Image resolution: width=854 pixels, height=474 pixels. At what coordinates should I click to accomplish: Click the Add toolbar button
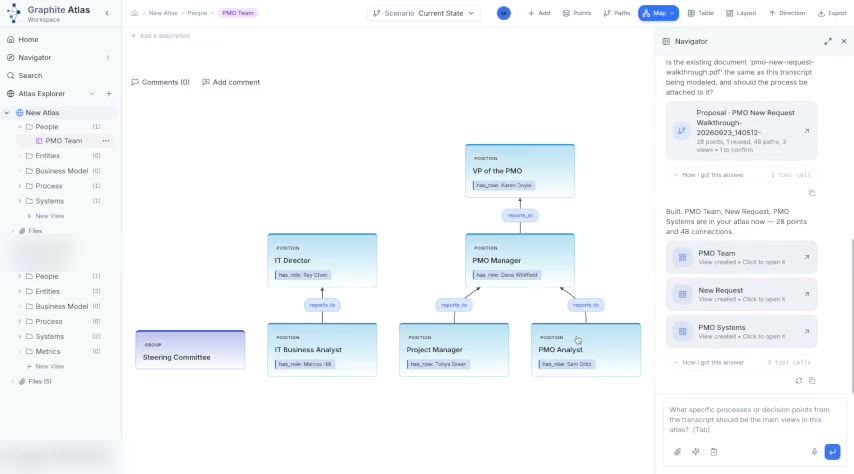tap(539, 13)
